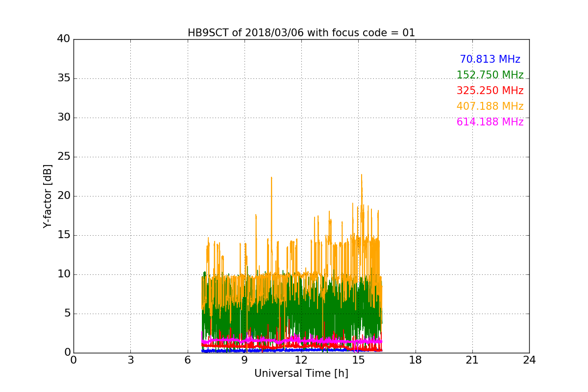Click the y-axis tick label '20'
588x392 pixels.
[63, 196]
